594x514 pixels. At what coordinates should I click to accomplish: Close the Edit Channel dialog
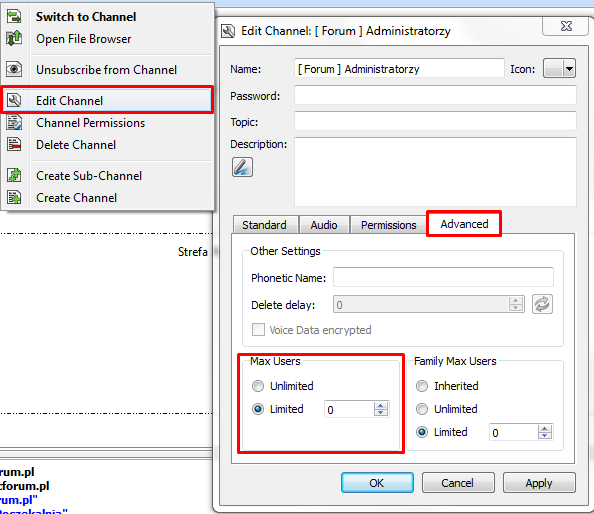[x=566, y=26]
